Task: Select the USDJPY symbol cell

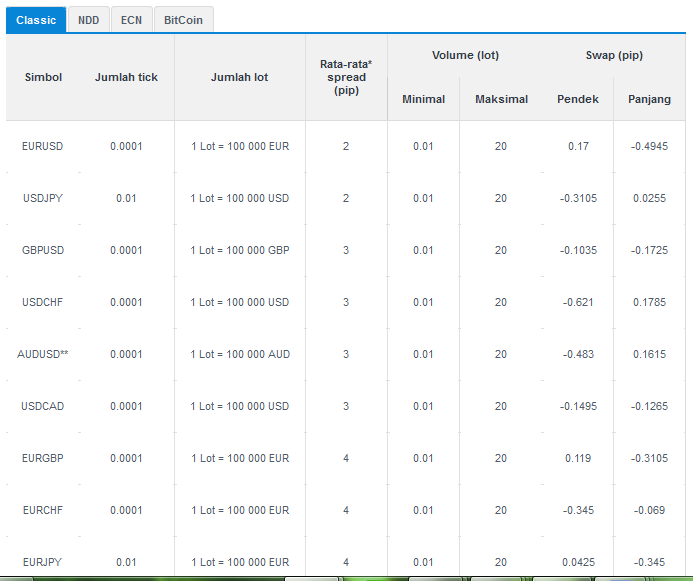Action: click(x=43, y=198)
